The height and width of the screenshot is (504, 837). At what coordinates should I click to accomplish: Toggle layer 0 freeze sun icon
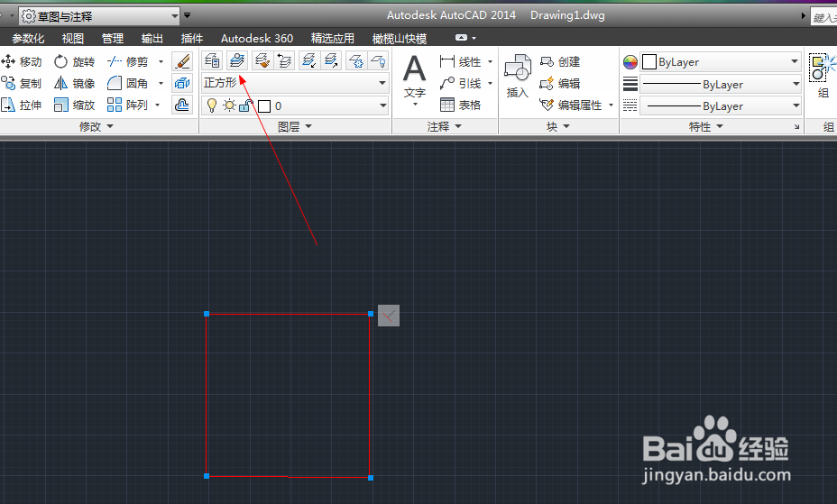pyautogui.click(x=229, y=105)
